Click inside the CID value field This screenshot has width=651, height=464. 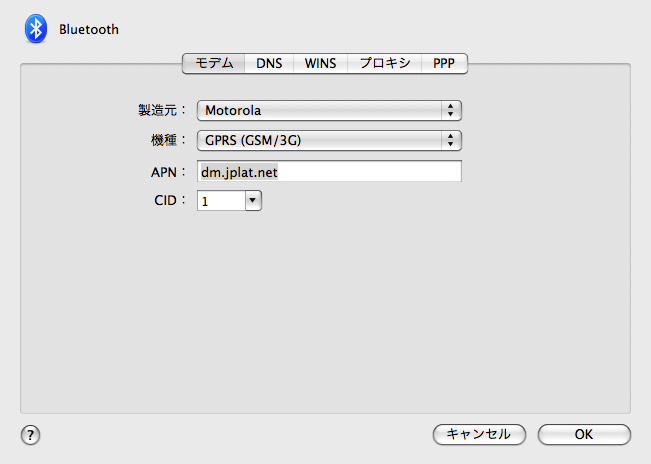(221, 201)
